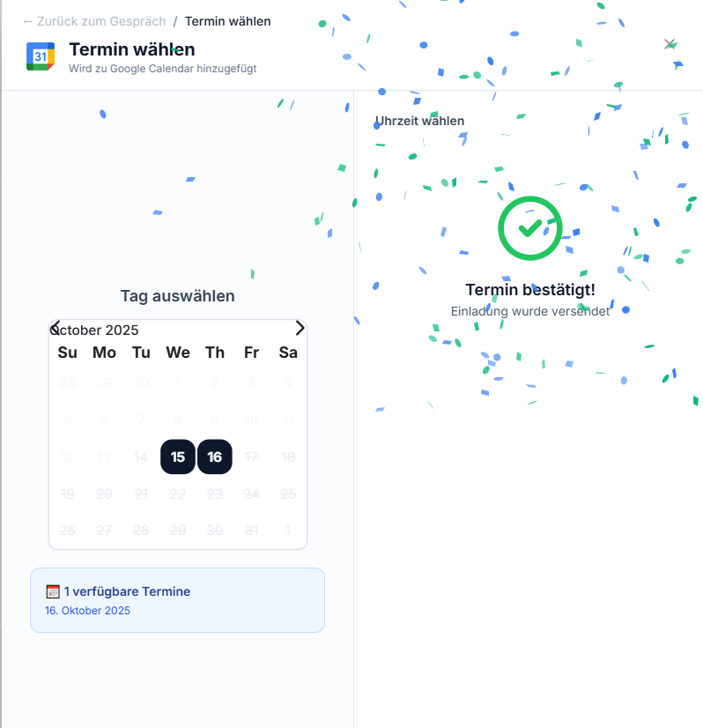This screenshot has width=703, height=728.
Task: Click the green confirmation checkmark icon
Action: pos(529,228)
